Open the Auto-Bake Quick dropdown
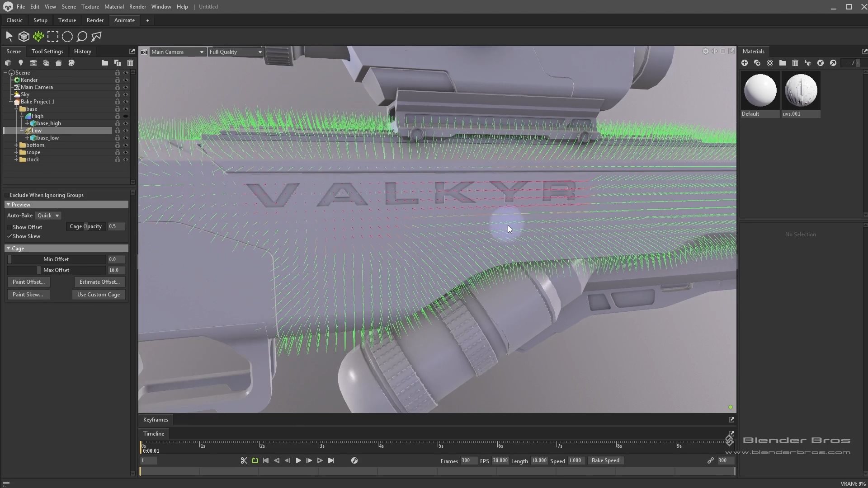The image size is (868, 488). coord(48,216)
